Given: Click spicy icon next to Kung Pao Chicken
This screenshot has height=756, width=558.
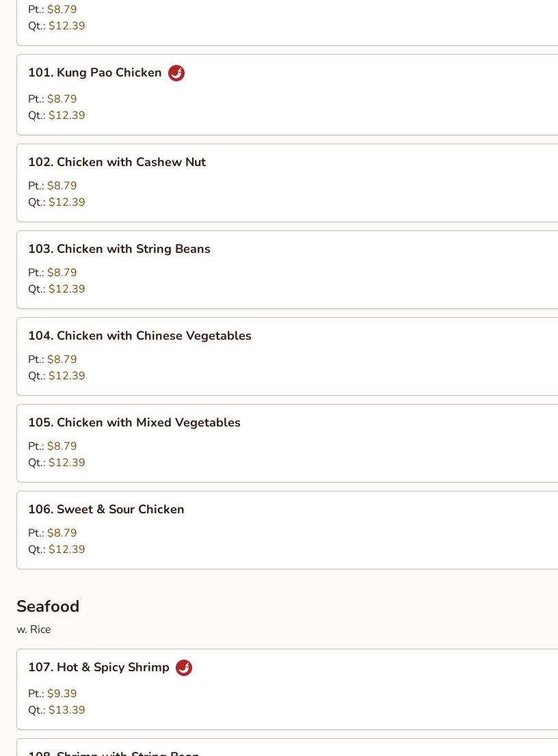Looking at the screenshot, I should point(176,73).
